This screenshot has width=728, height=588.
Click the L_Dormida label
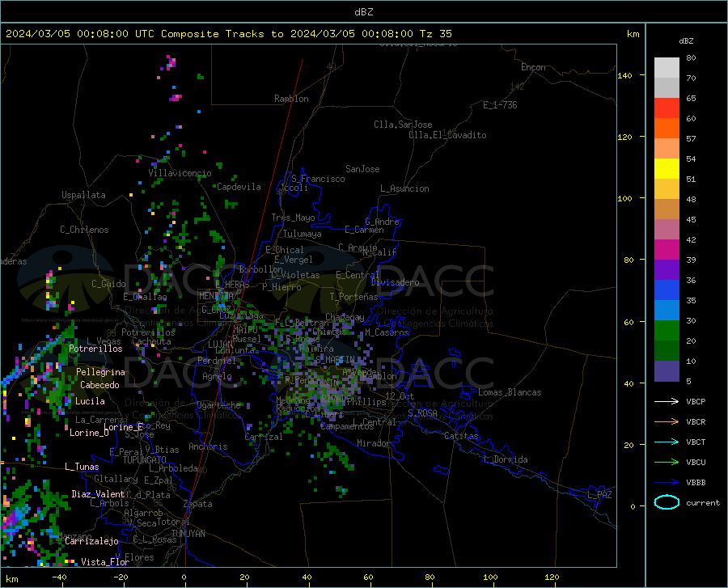(x=506, y=459)
